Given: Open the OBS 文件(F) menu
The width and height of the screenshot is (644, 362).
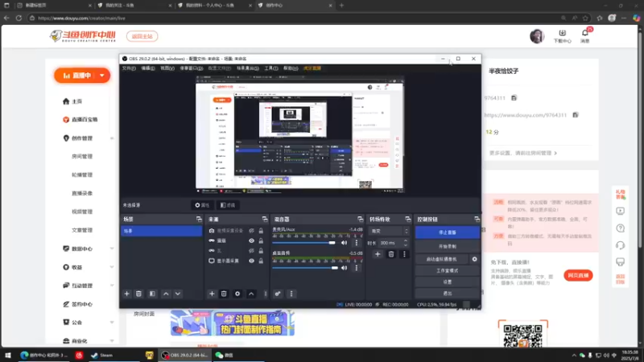Looking at the screenshot, I should tap(129, 68).
